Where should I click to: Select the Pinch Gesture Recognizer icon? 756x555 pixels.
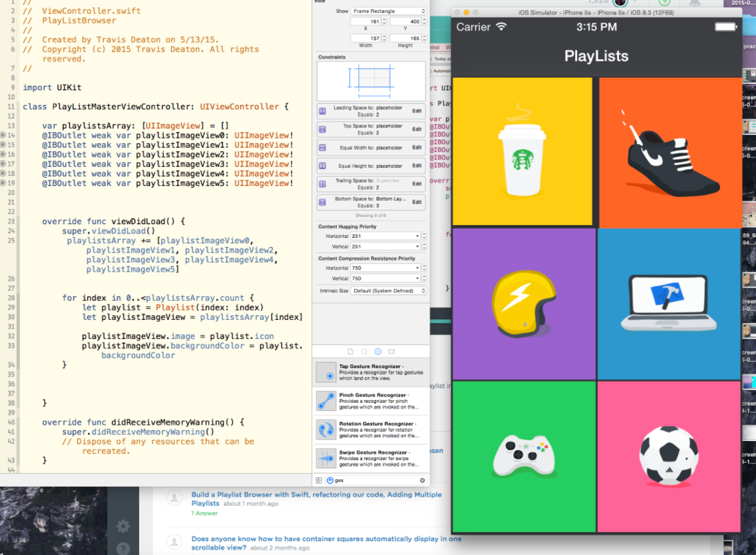point(326,401)
